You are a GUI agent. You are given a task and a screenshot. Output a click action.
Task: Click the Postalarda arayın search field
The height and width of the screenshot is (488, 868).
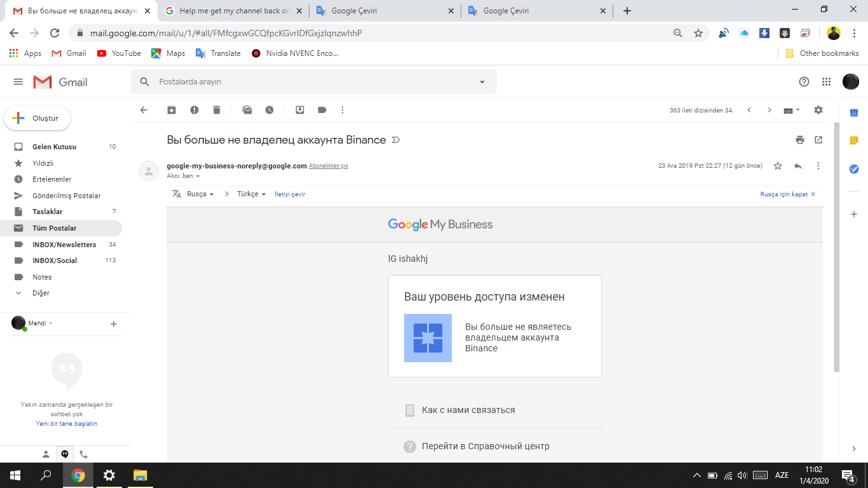point(314,82)
